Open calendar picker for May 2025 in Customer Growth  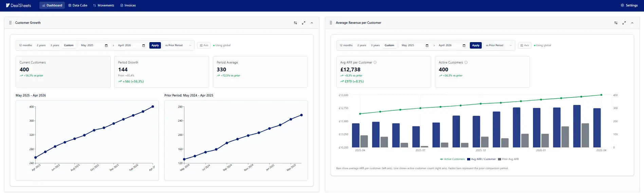pyautogui.click(x=106, y=46)
